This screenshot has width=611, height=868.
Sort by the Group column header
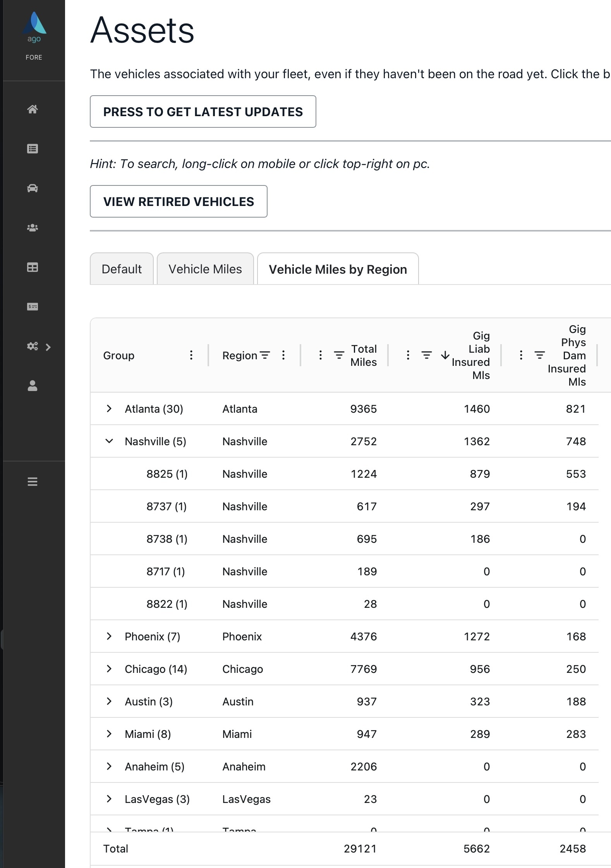click(118, 355)
